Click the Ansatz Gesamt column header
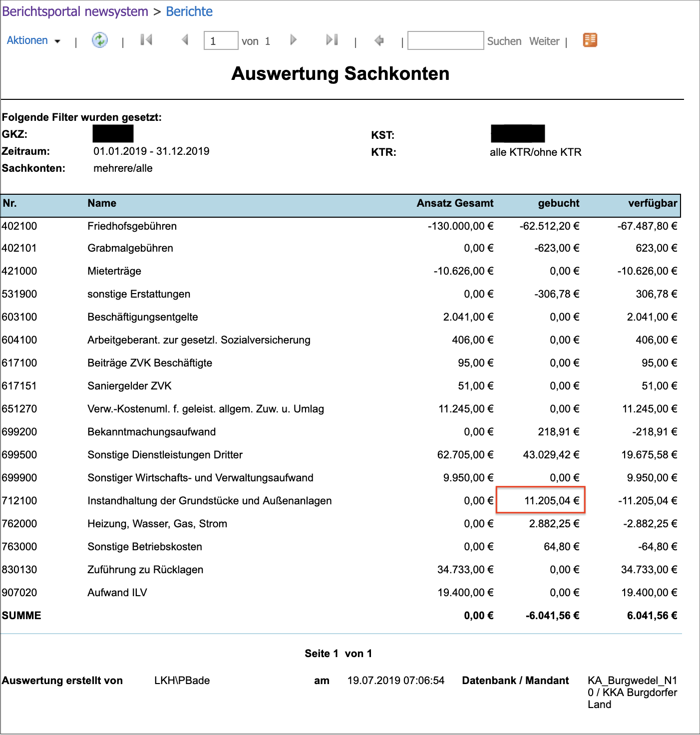 pos(455,203)
